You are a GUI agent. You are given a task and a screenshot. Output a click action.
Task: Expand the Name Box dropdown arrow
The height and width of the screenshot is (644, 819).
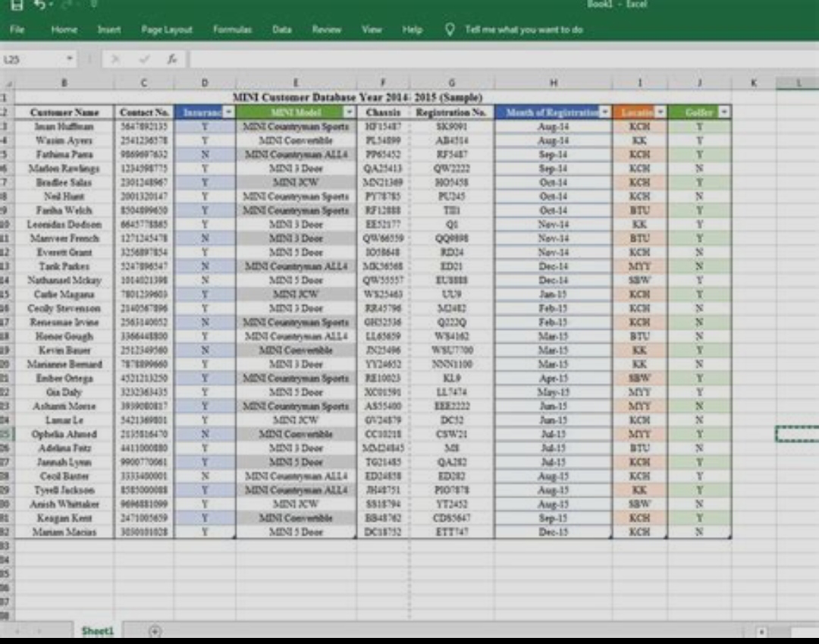coord(70,58)
